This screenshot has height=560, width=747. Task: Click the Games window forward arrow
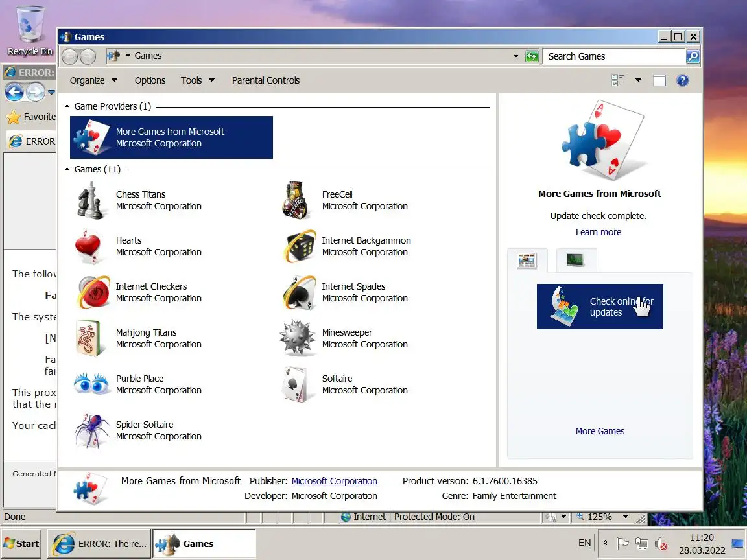[88, 56]
